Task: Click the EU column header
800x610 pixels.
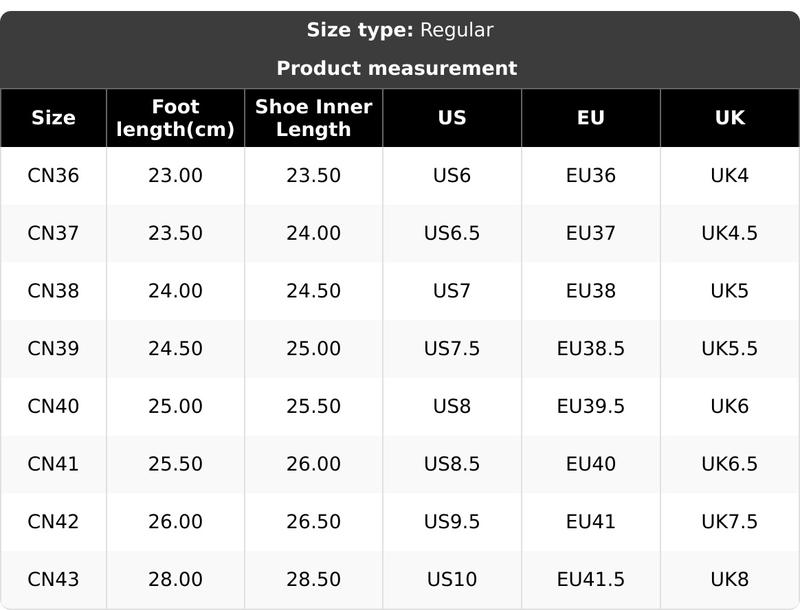Action: point(591,118)
